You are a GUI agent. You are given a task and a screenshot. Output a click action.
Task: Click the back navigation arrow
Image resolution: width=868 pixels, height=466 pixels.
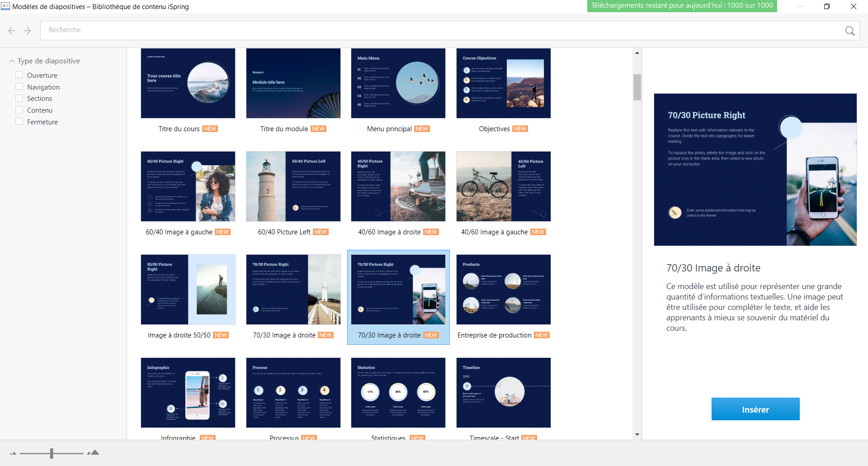coord(12,30)
